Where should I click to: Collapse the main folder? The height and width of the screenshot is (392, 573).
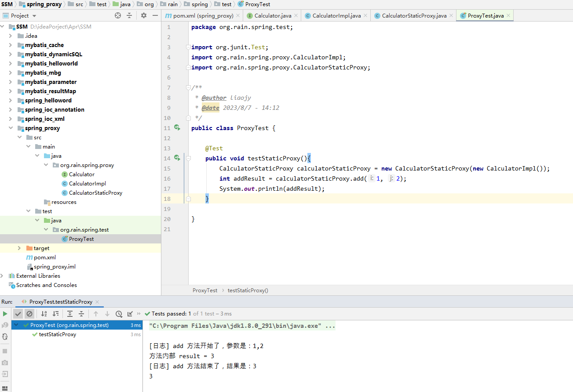click(x=28, y=147)
